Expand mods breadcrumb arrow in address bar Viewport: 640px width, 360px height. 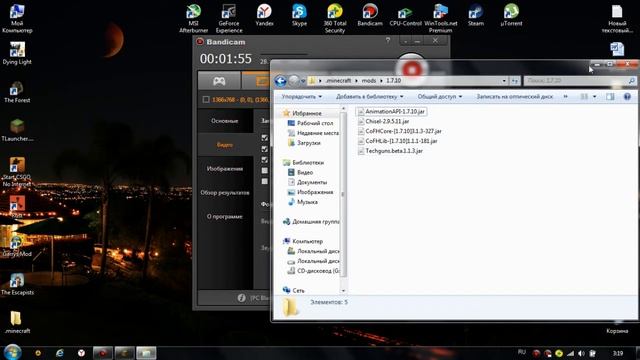(x=382, y=81)
